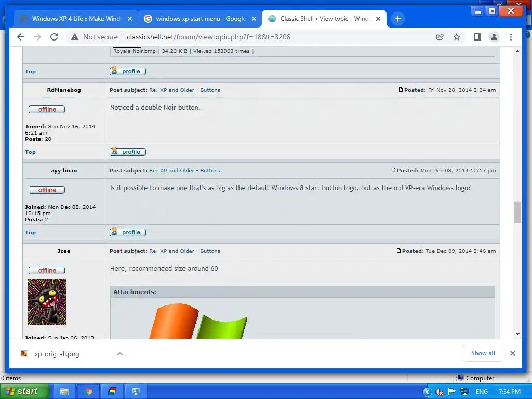
Task: Open profile button above RdManebog post
Action: (128, 71)
